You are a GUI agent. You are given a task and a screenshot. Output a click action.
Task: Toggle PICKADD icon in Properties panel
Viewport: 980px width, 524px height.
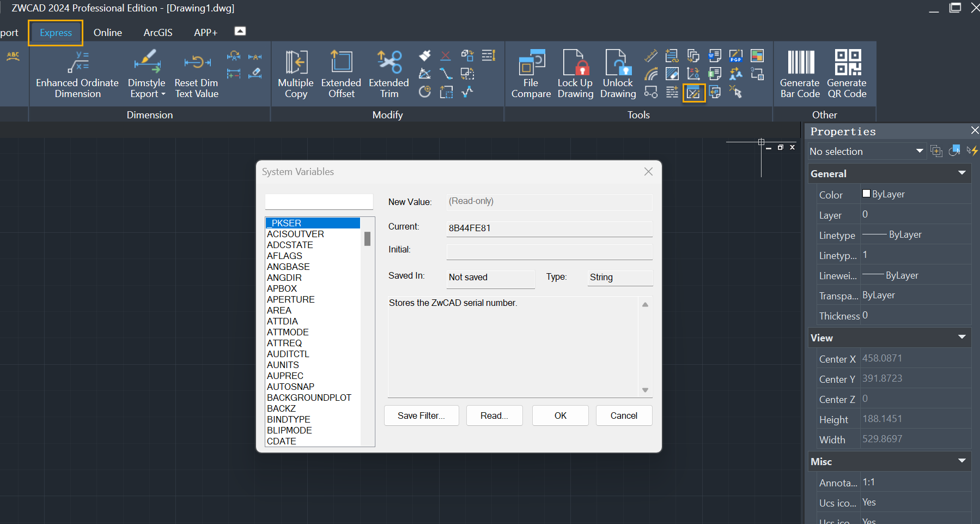coord(936,151)
